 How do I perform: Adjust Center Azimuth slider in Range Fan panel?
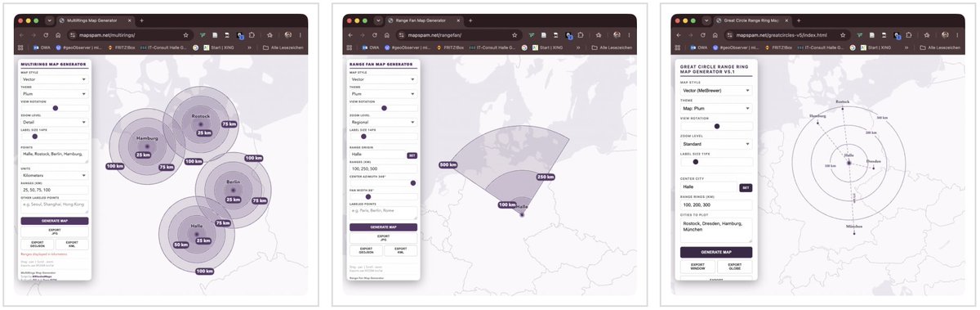(x=413, y=182)
